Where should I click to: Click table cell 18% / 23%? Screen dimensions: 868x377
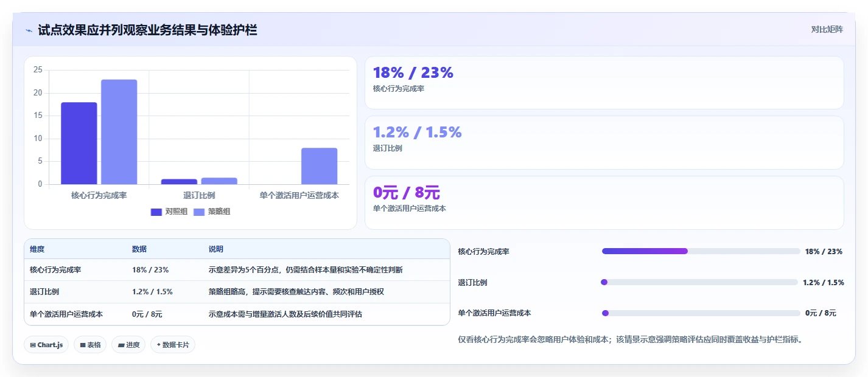[x=150, y=269]
